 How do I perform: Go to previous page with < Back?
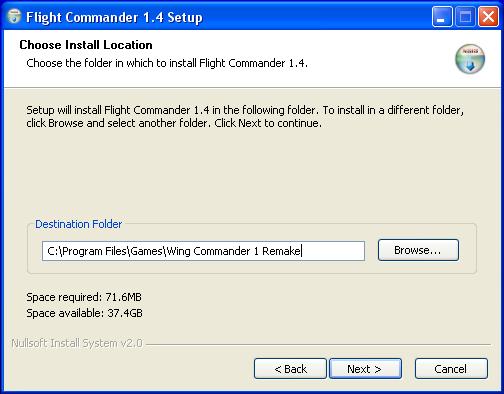click(x=290, y=369)
